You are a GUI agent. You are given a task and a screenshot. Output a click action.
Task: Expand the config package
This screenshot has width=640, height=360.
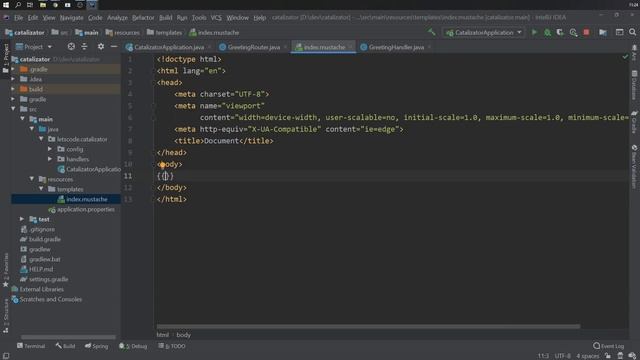tap(50, 149)
